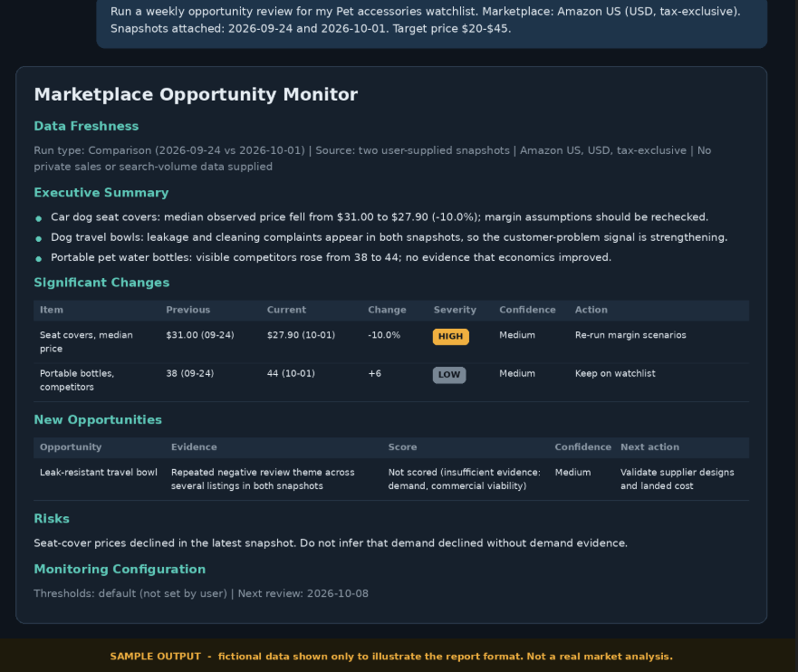Image resolution: width=798 pixels, height=672 pixels.
Task: Click the $27.90 (10-01) current value
Action: coord(302,335)
